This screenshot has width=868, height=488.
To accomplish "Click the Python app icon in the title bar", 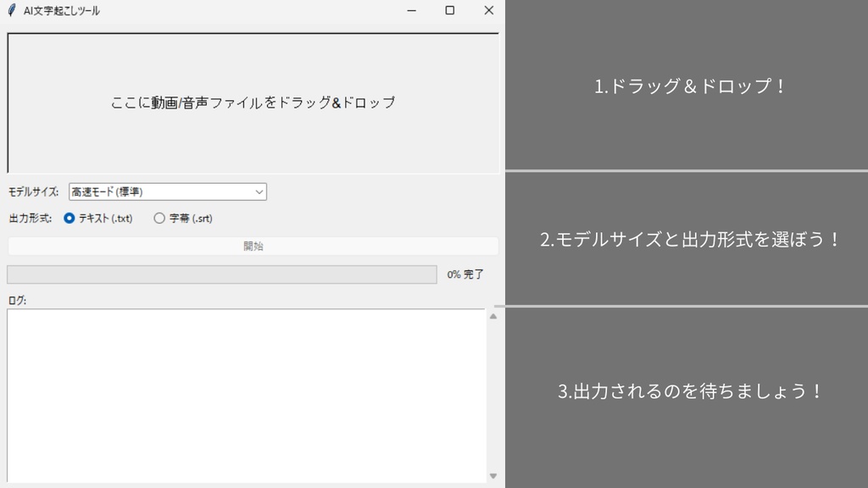I will pyautogui.click(x=12, y=11).
